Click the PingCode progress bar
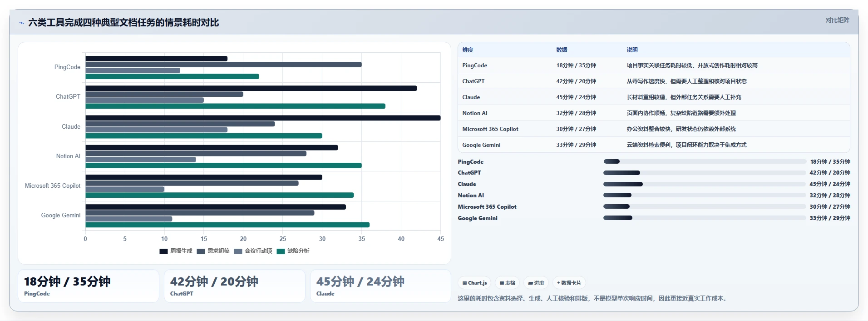 [x=705, y=161]
